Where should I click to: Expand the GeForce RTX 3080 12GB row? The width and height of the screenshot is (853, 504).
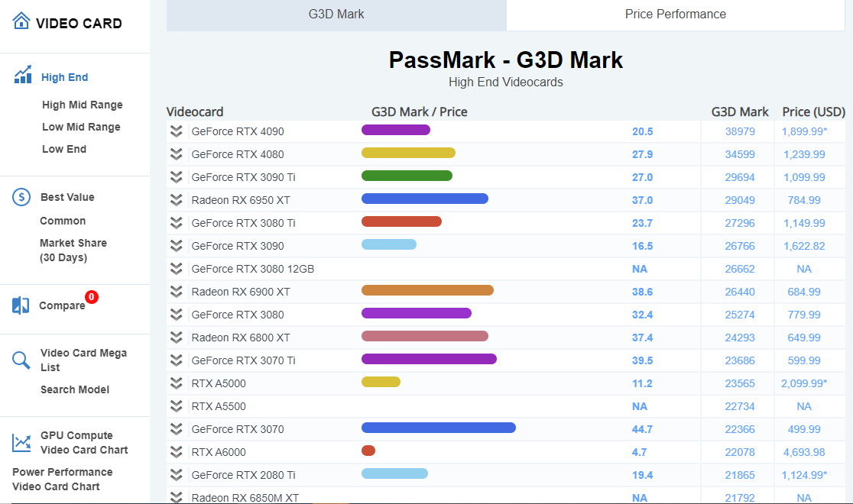[176, 269]
